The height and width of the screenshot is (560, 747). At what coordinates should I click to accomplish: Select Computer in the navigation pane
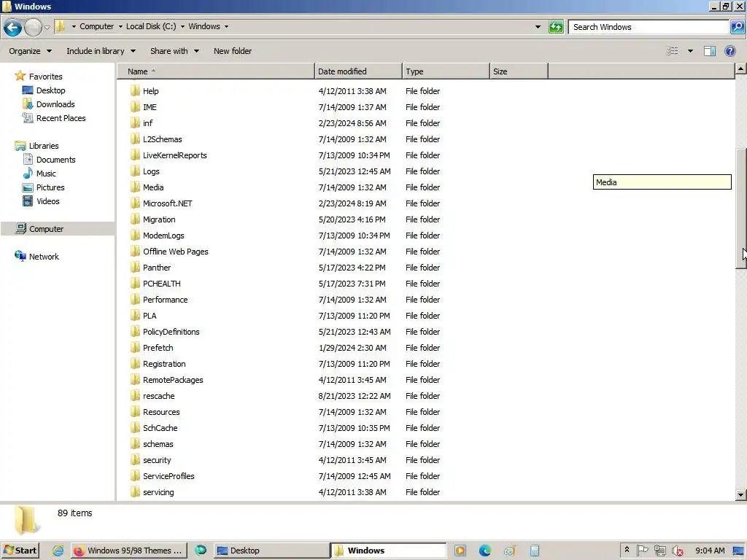46,228
